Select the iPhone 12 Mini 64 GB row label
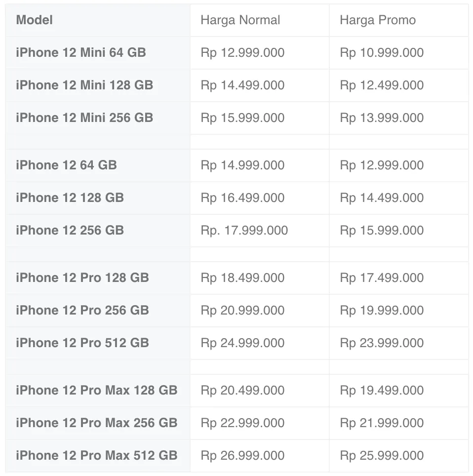Image resolution: width=473 pixels, height=476 pixels. pos(81,53)
